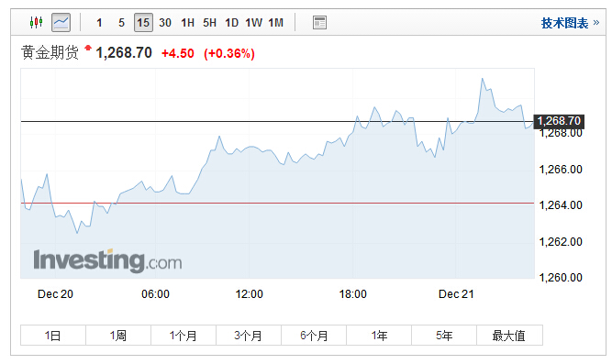Set interval to 1D
The width and height of the screenshot is (612, 364).
(231, 23)
